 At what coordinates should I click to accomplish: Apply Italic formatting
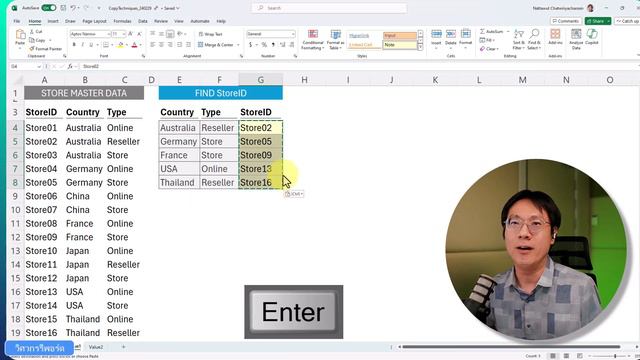(82, 45)
